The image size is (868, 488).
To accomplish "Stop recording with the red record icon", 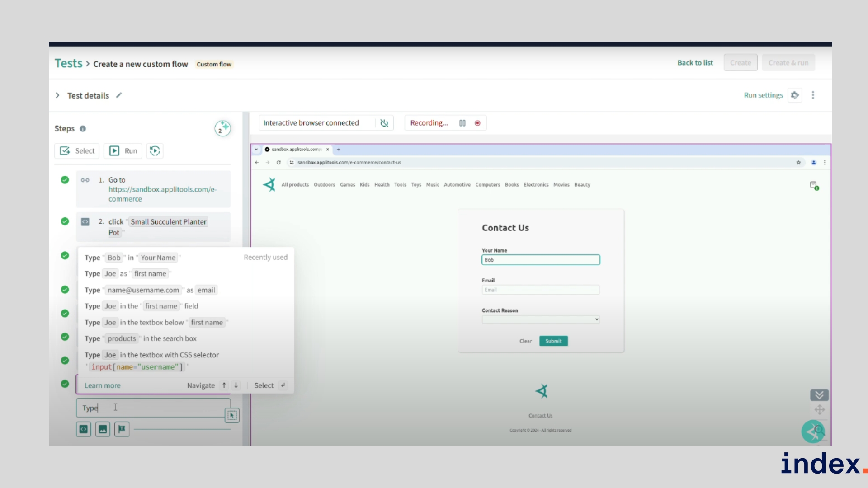I will pos(477,123).
